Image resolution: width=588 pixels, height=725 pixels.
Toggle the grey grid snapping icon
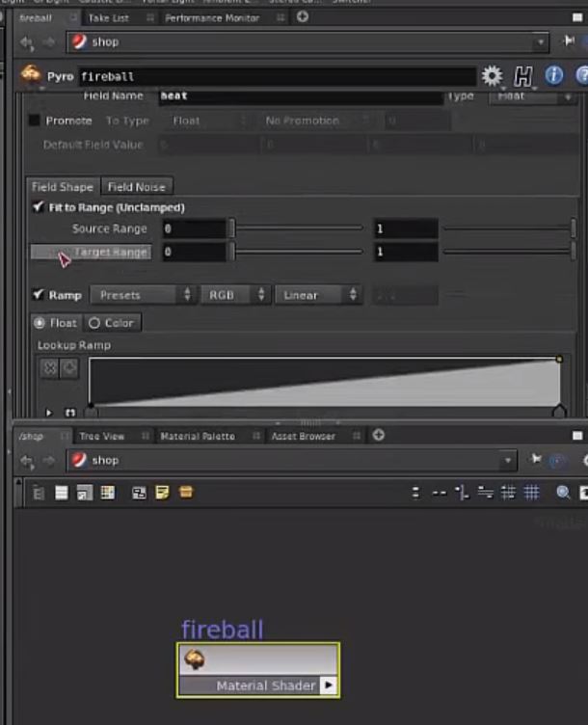tap(508, 493)
